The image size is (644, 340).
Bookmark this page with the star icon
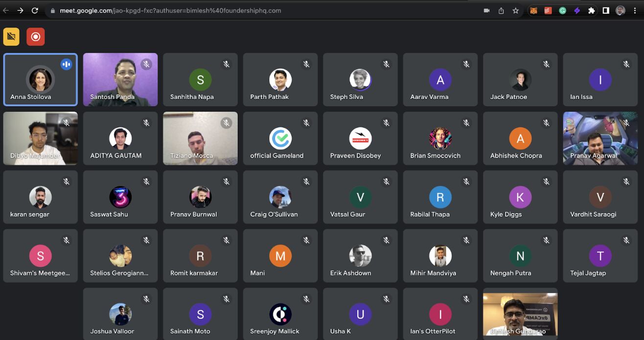tap(515, 10)
